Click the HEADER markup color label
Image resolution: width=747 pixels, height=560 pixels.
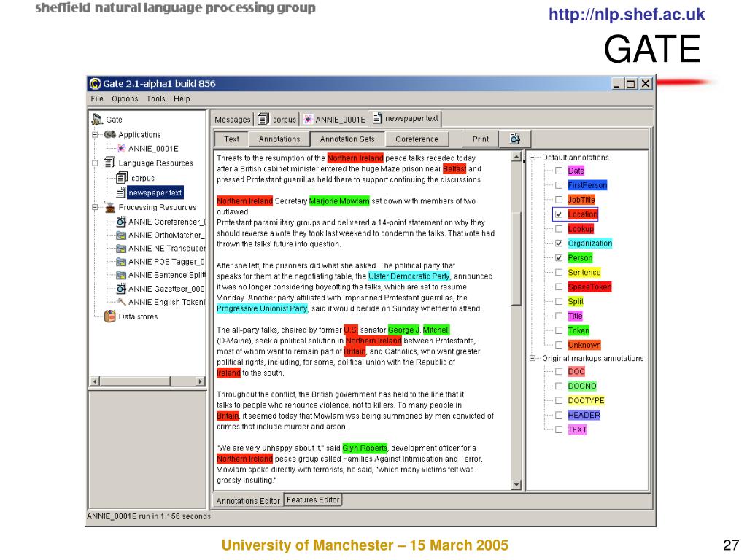pyautogui.click(x=584, y=415)
